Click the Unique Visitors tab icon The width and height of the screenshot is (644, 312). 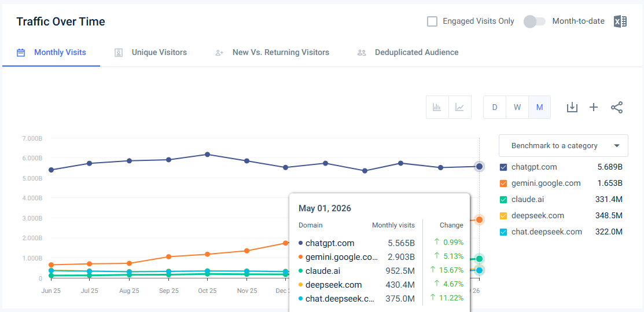(119, 53)
